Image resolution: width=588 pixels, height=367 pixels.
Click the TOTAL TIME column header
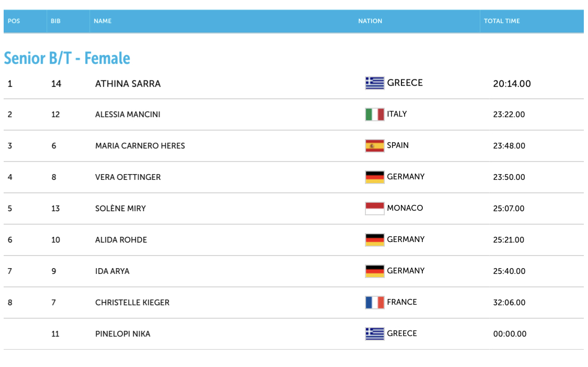pos(502,21)
